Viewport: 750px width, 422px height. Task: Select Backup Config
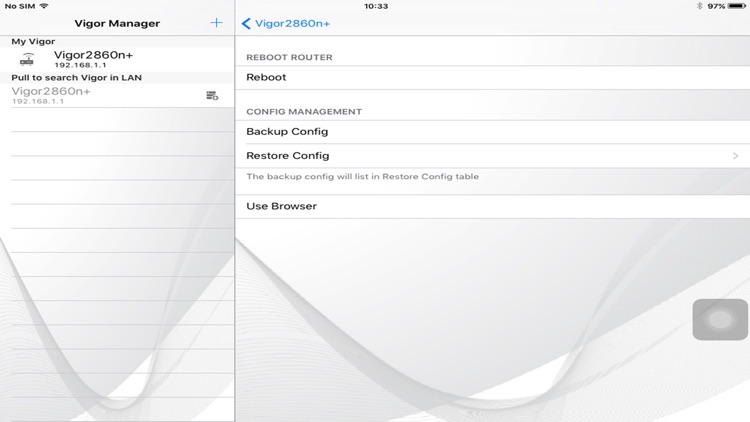[287, 132]
